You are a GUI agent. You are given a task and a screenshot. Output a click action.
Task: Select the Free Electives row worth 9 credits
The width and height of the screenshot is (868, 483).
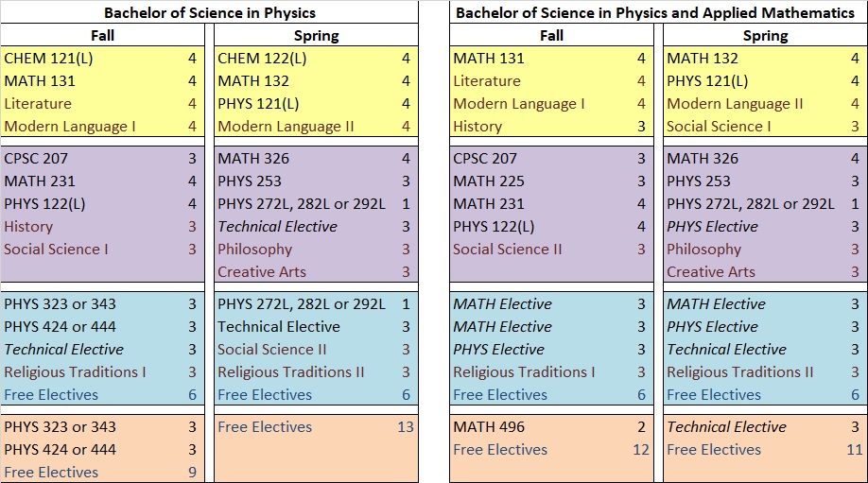[51, 472]
